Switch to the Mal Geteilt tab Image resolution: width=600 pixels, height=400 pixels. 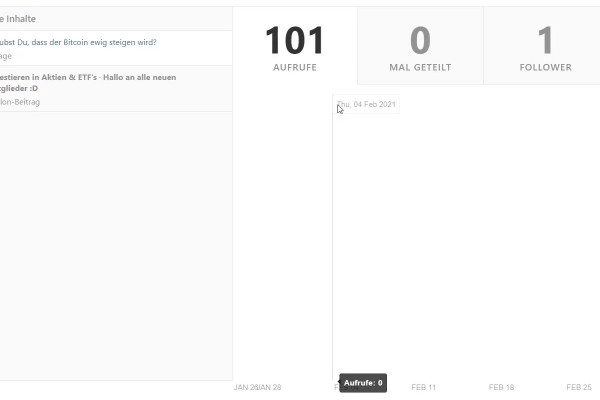pyautogui.click(x=420, y=46)
